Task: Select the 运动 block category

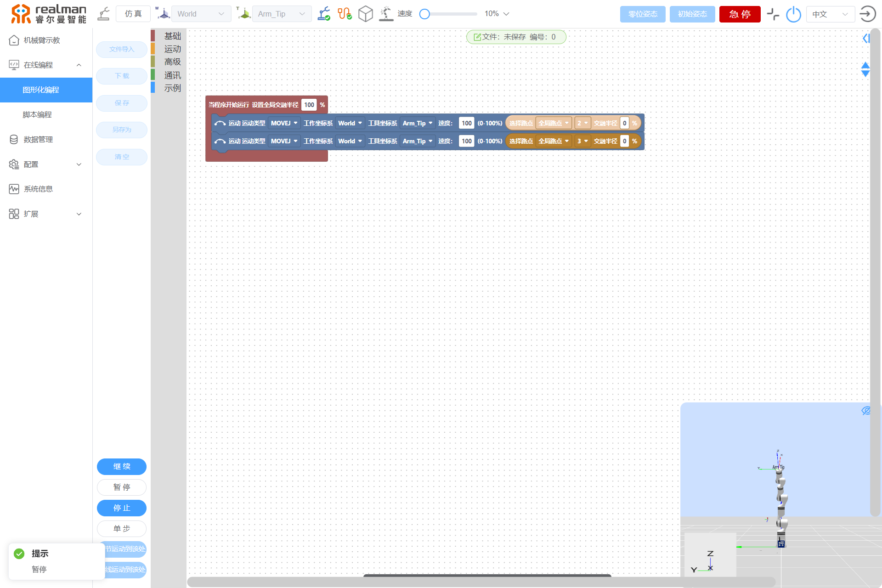Action: (x=172, y=49)
